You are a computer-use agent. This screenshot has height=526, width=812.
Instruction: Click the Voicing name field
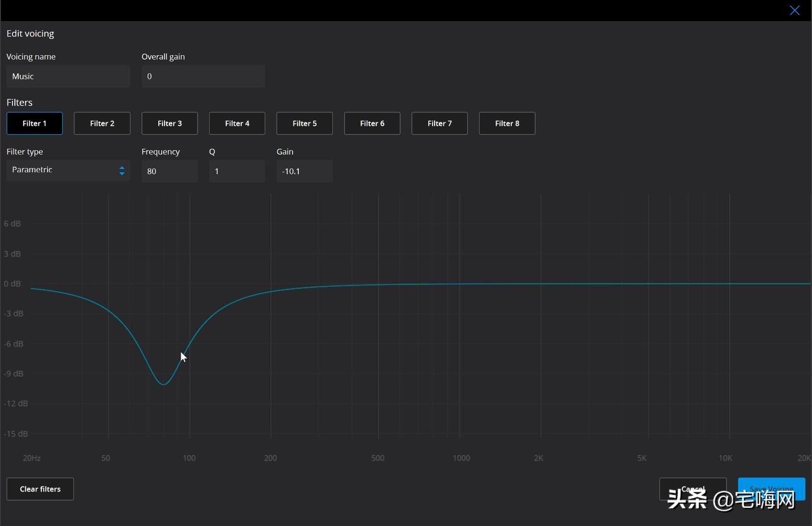click(x=68, y=76)
